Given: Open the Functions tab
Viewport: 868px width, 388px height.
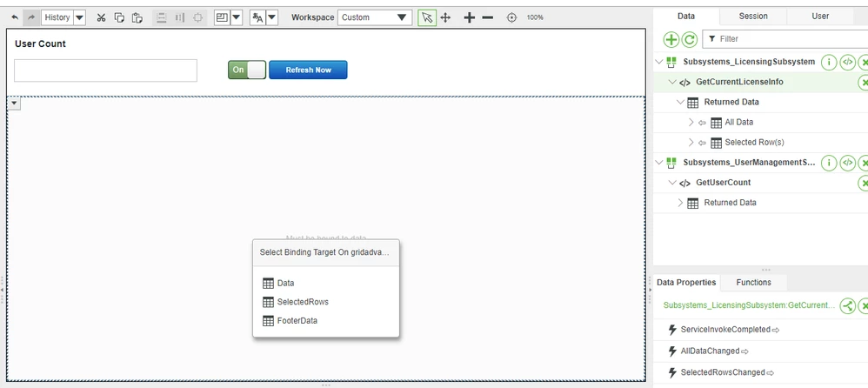Looking at the screenshot, I should pos(753,282).
